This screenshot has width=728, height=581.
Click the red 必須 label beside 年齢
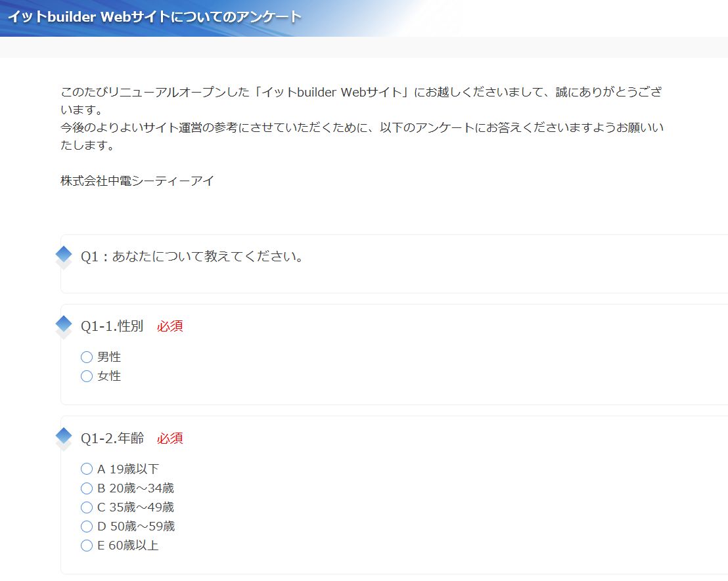click(170, 438)
